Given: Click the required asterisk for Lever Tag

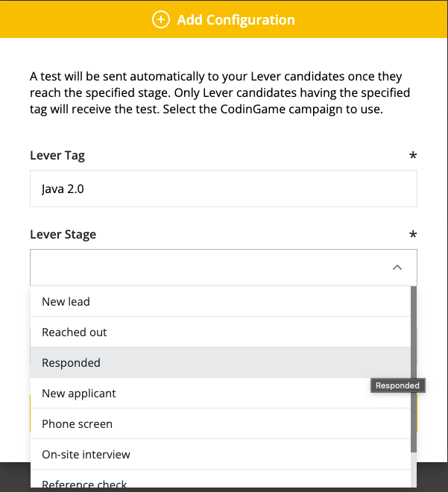Looking at the screenshot, I should pos(413,157).
